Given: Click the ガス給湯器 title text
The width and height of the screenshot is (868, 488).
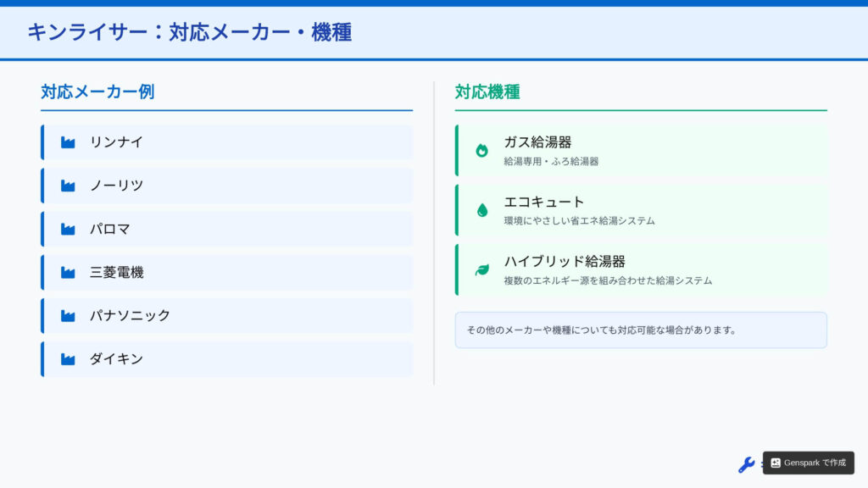Looking at the screenshot, I should 537,142.
